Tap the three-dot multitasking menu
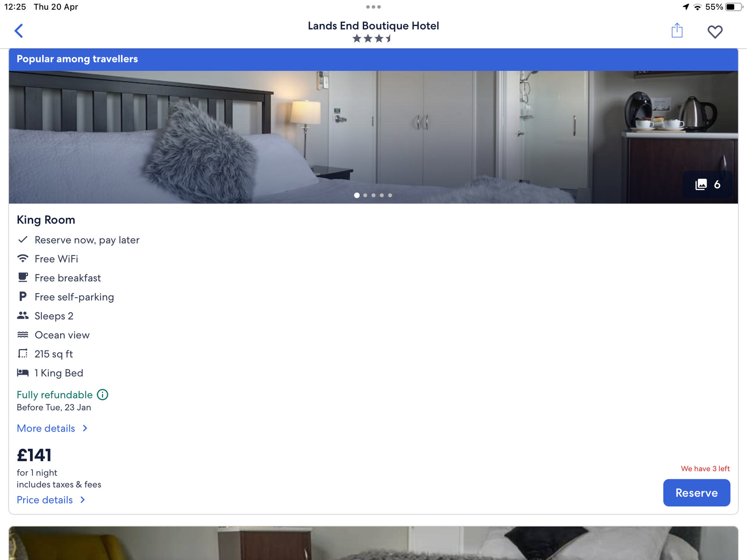This screenshot has width=747, height=560. point(373,7)
